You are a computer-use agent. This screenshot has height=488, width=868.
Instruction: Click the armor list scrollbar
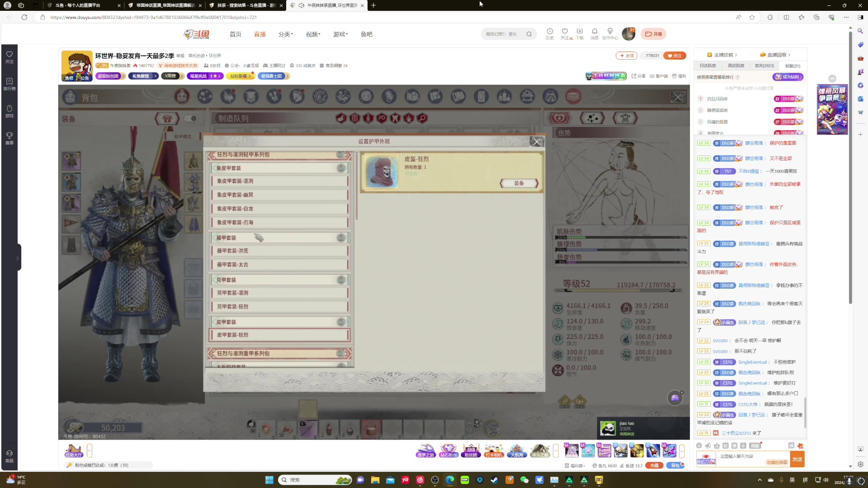coord(357,186)
